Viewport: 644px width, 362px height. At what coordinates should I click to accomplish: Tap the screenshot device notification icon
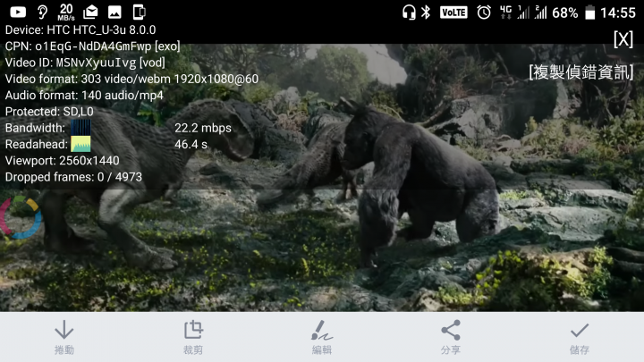coord(140,13)
